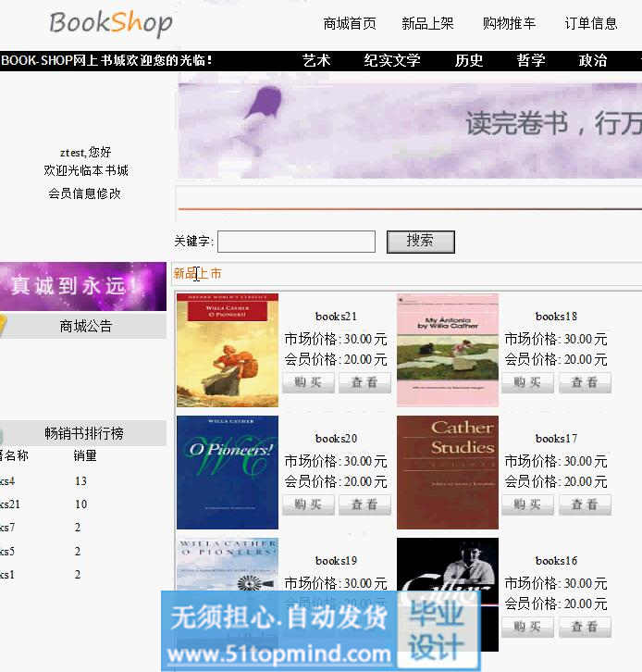This screenshot has width=642, height=672.
Task: View books21 details with 查看
Action: click(364, 382)
